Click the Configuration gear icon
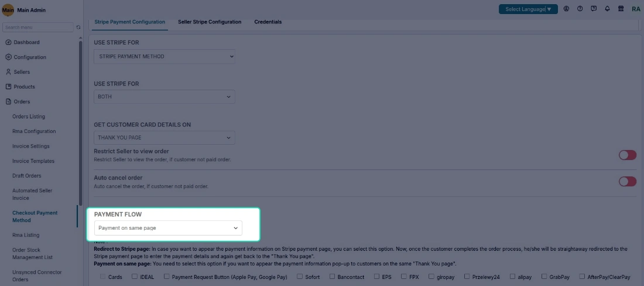This screenshot has height=286, width=644. click(x=8, y=57)
